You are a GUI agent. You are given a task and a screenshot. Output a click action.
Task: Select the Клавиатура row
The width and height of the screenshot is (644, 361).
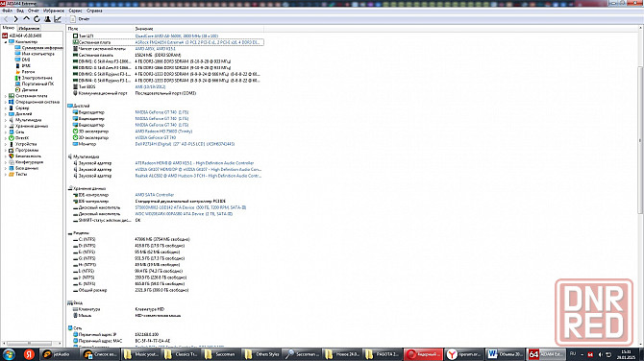[165, 309]
